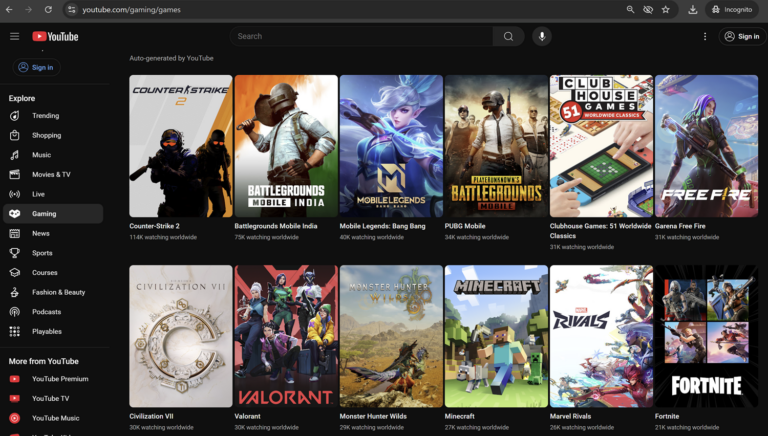Click 'Auto-generated by YouTube' text
The image size is (768, 436).
click(171, 58)
